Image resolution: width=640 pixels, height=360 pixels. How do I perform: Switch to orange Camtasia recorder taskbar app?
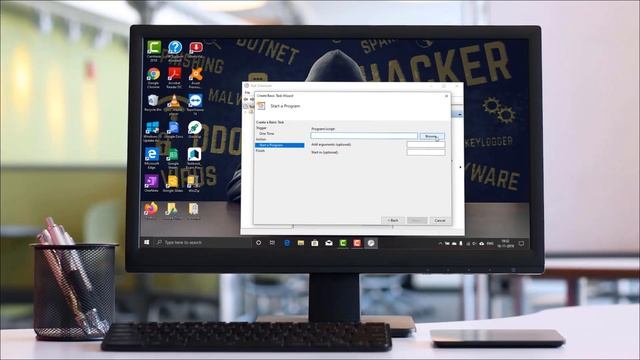[357, 243]
